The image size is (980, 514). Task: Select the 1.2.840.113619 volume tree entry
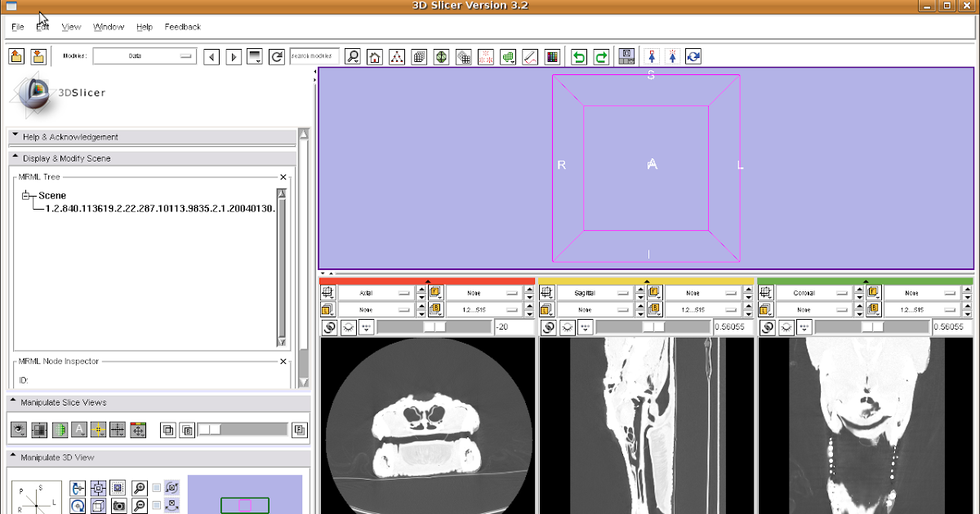pos(160,208)
